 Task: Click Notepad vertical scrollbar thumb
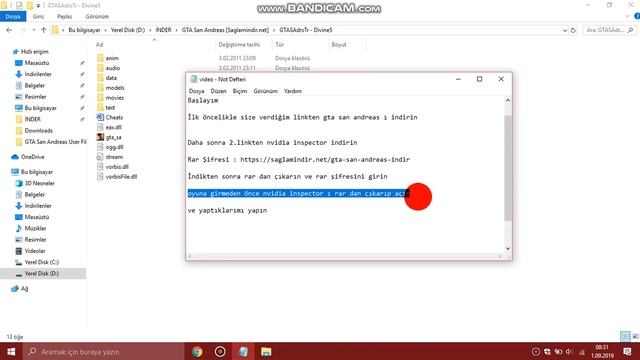(x=508, y=168)
